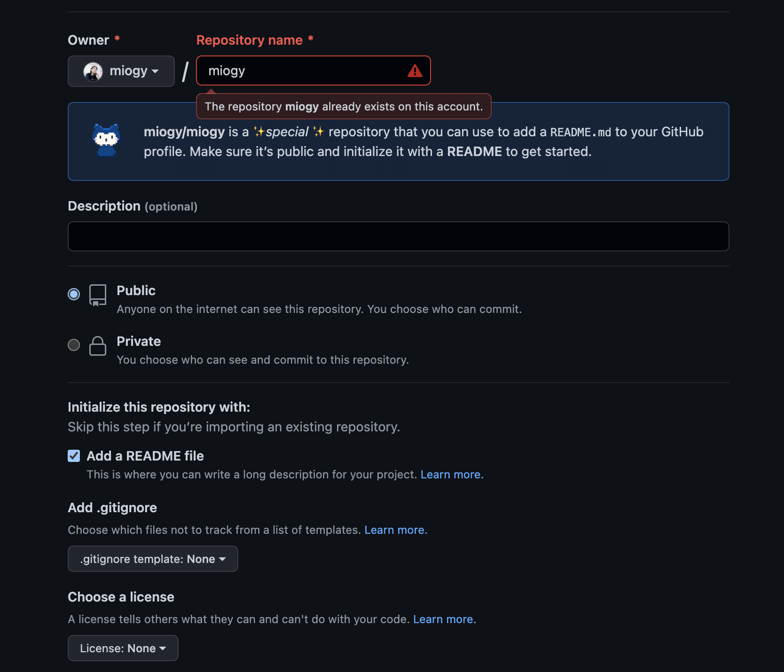Click the Add a README file label
Screen dimensions: 784x672
point(145,456)
